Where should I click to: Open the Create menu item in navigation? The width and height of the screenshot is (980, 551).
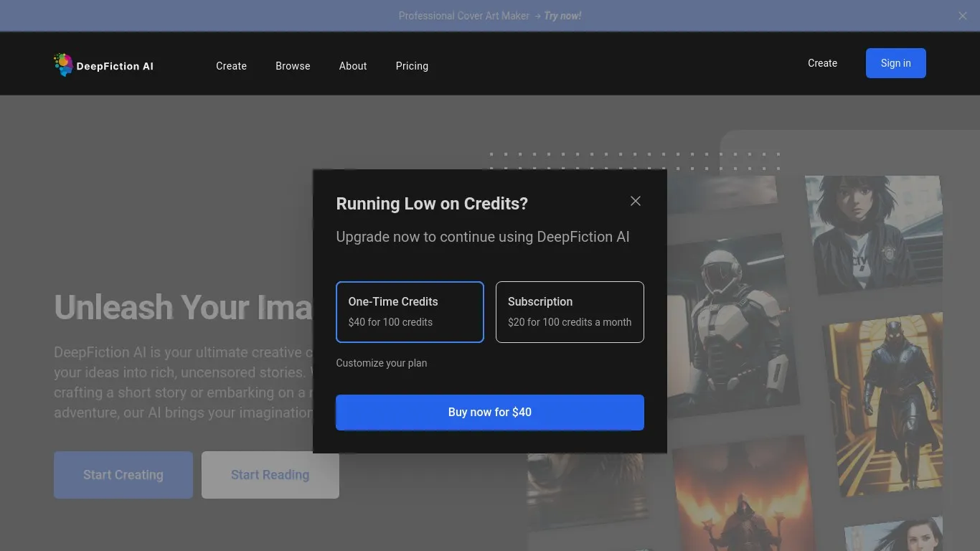pos(231,66)
